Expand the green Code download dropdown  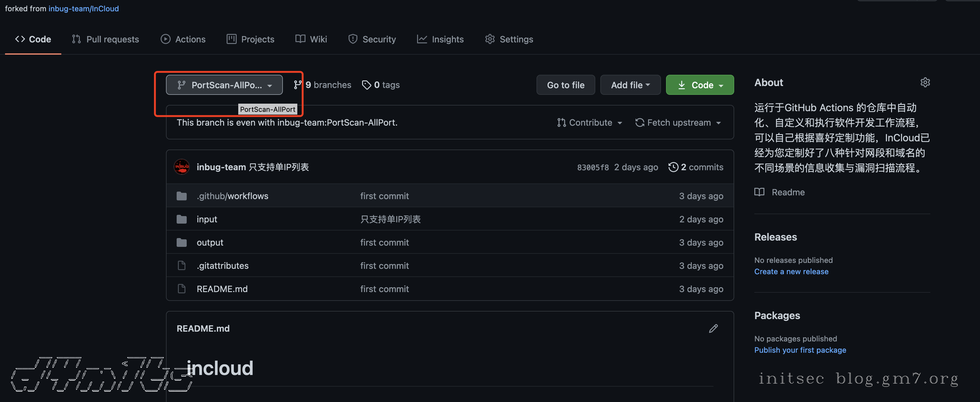pyautogui.click(x=700, y=85)
